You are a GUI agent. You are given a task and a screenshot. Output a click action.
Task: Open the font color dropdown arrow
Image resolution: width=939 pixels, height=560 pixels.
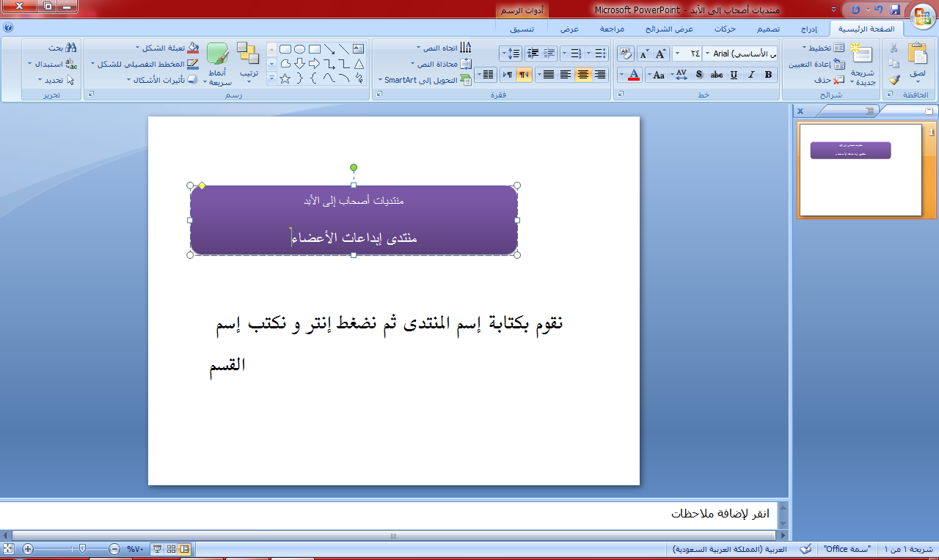(621, 74)
